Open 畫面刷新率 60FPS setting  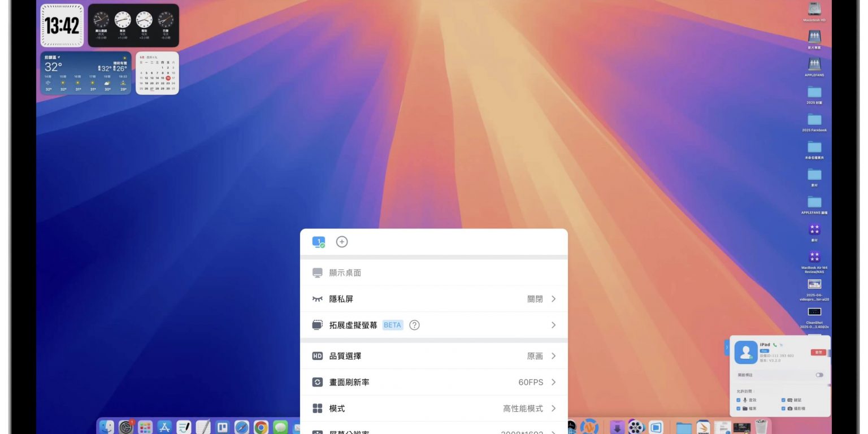coord(433,382)
